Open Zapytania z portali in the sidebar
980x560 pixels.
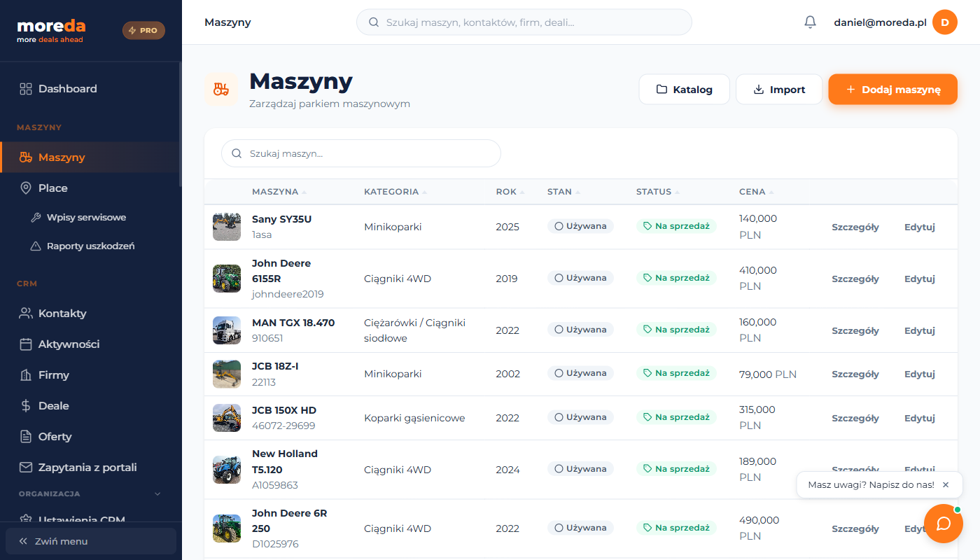pos(91,468)
